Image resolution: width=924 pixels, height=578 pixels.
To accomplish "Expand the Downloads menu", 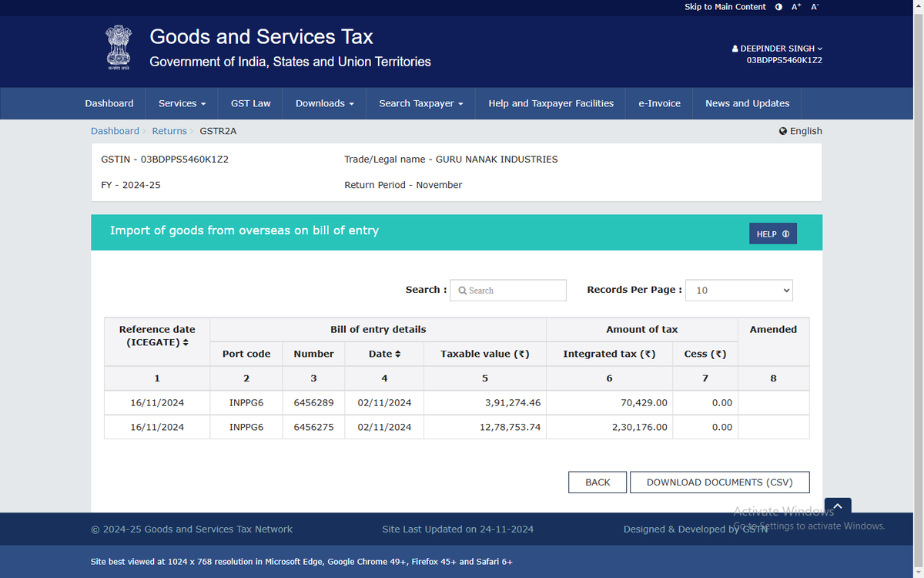I will (324, 103).
